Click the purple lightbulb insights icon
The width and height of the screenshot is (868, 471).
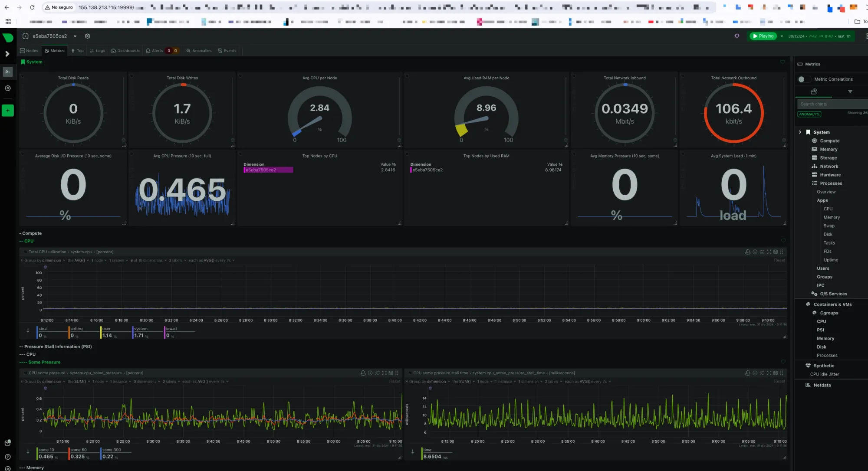(736, 36)
